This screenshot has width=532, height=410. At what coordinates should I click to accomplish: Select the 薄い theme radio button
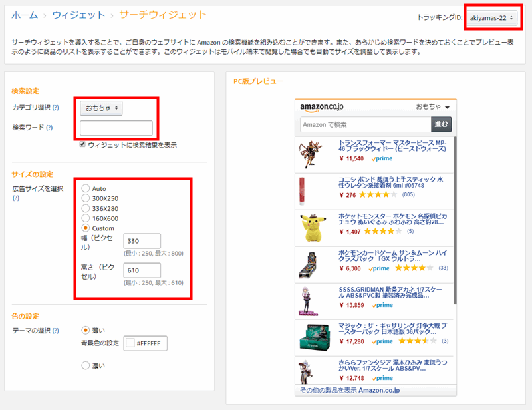(86, 330)
